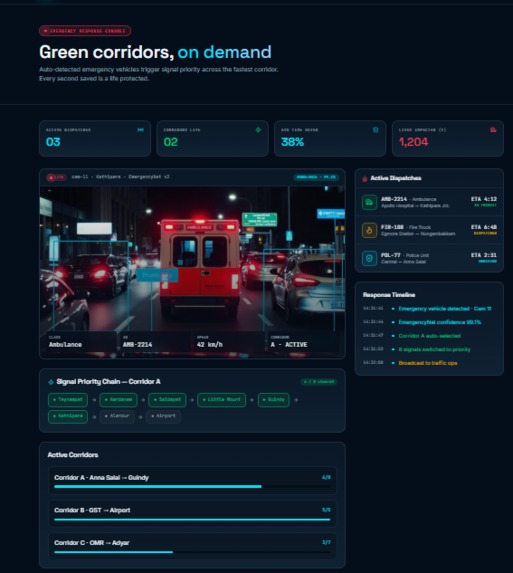
Task: Select the Airport signal chip
Action: 163,416
